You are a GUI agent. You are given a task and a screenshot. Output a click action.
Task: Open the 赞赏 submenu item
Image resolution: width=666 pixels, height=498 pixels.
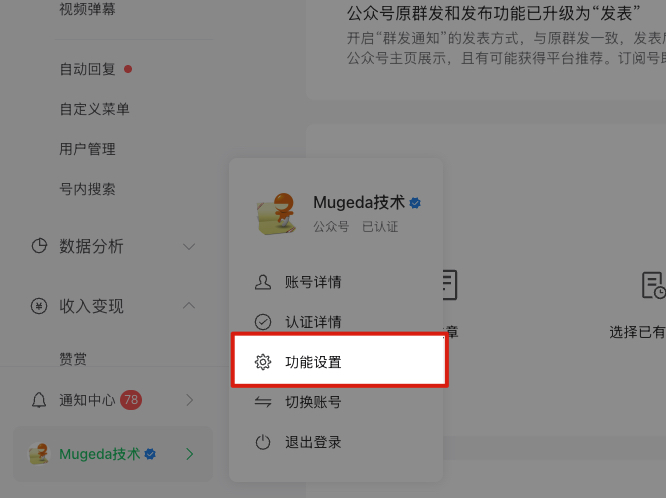[73, 359]
